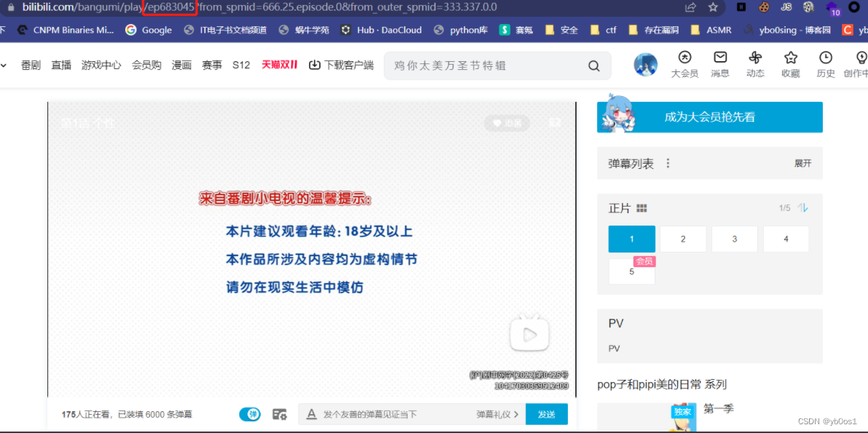The height and width of the screenshot is (433, 868).
Task: Select member-only episode 5
Action: (x=631, y=271)
